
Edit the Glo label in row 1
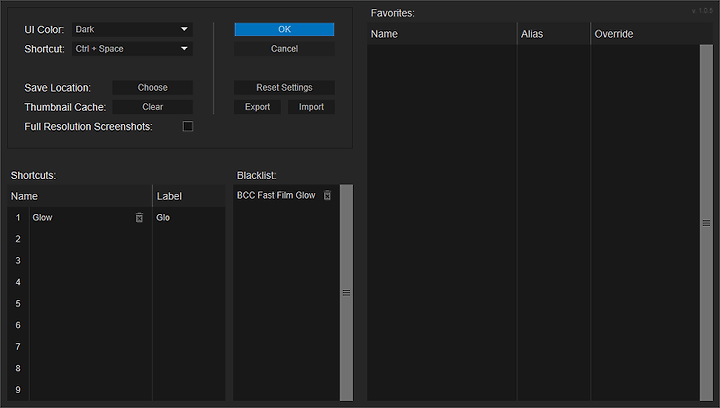(x=163, y=218)
